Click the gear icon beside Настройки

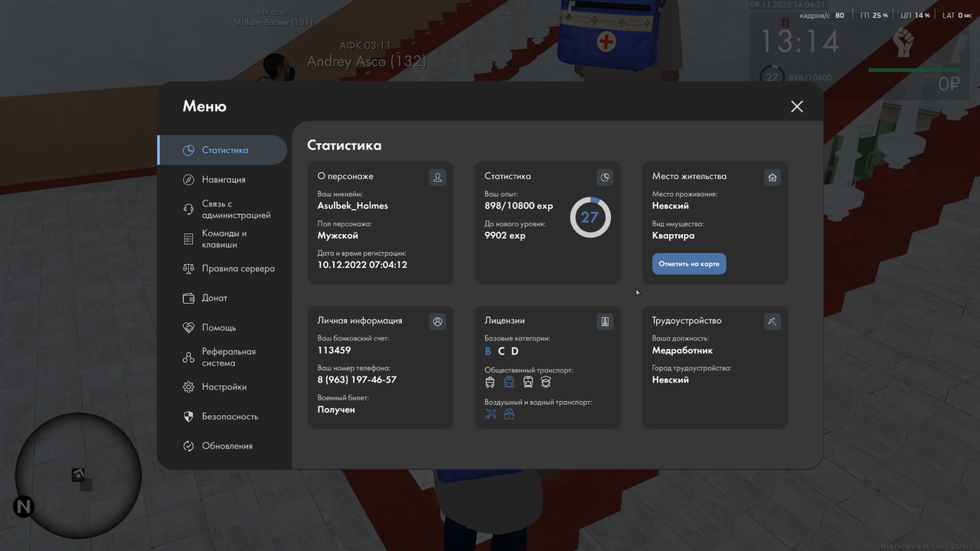(x=188, y=387)
